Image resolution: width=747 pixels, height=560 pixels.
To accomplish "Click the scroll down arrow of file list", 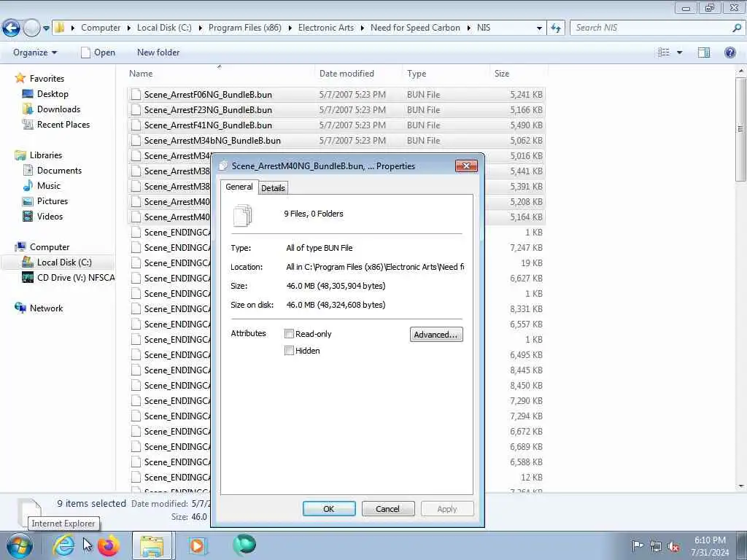I will click(740, 486).
